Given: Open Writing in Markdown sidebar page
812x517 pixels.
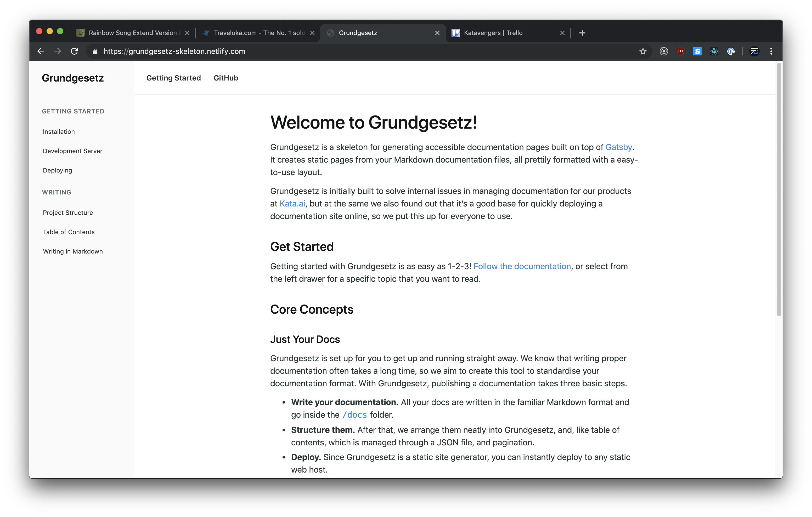Looking at the screenshot, I should pos(73,251).
